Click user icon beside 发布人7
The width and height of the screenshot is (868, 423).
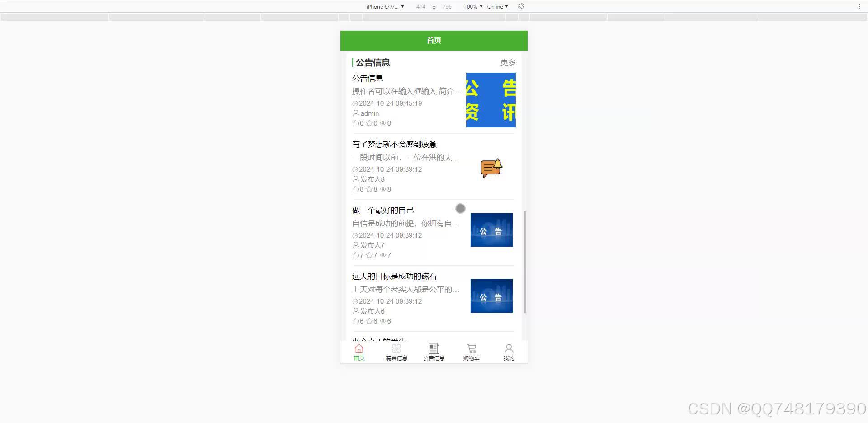tap(356, 245)
